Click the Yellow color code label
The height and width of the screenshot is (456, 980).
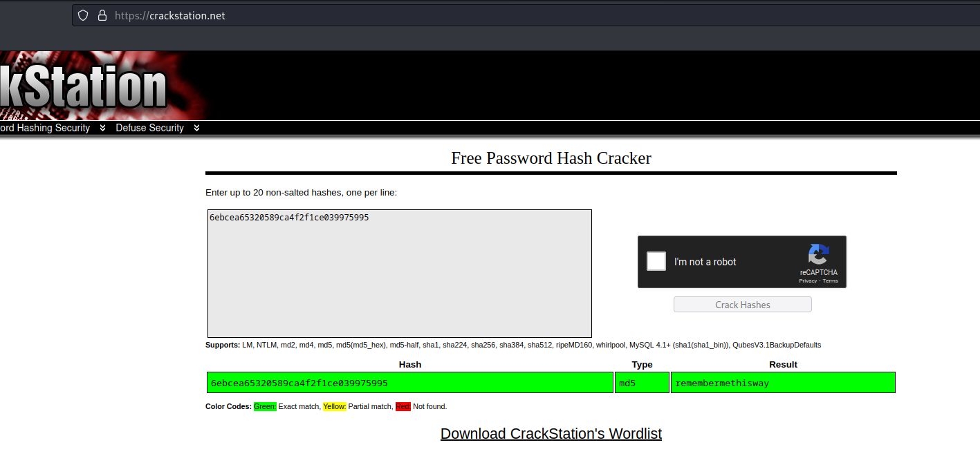(335, 406)
